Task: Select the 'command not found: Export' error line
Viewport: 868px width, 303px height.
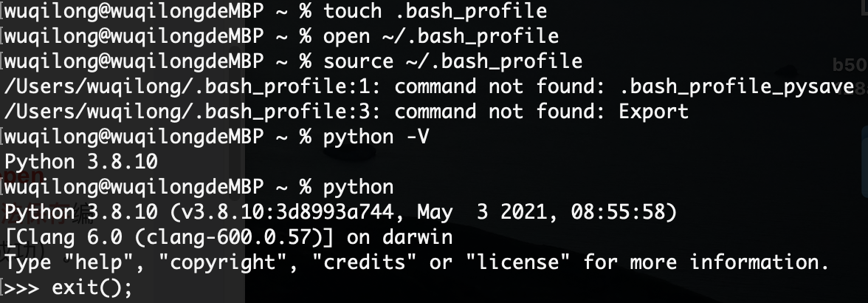Action: pyautogui.click(x=347, y=112)
